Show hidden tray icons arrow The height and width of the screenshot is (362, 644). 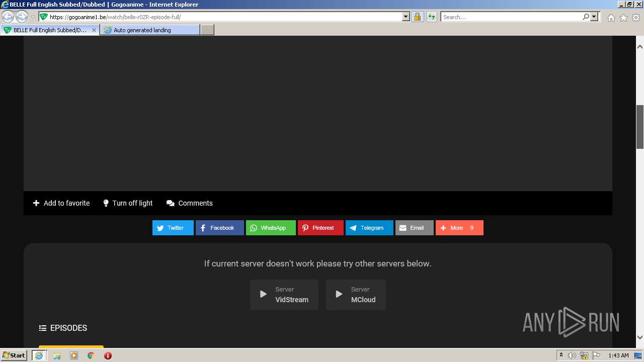[561, 355]
